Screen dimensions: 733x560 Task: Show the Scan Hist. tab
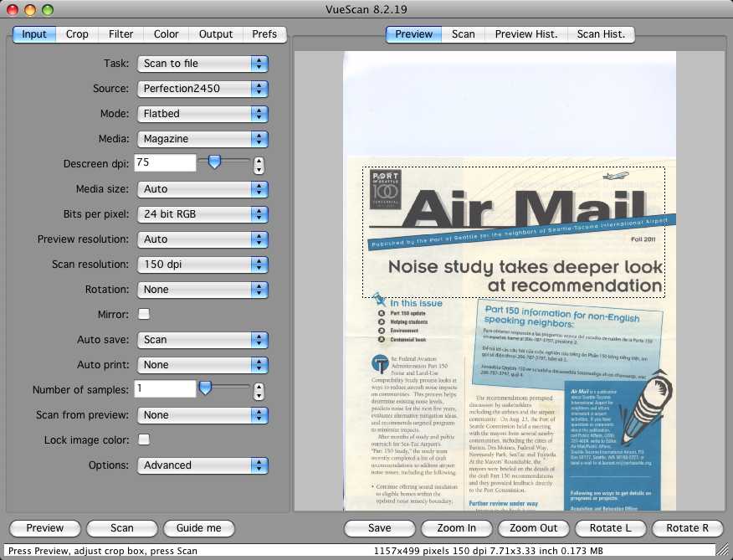click(601, 34)
